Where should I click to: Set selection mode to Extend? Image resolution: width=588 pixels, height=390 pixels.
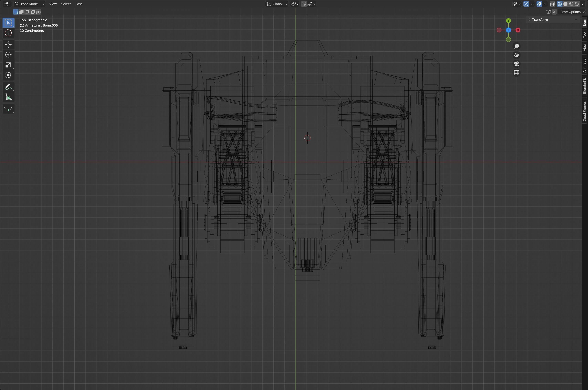21,12
